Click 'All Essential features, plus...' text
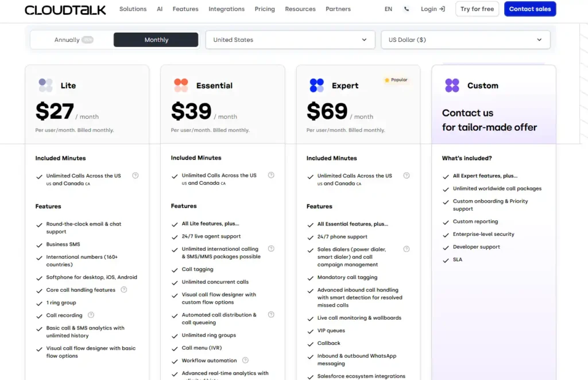588x380 pixels. [x=353, y=224]
